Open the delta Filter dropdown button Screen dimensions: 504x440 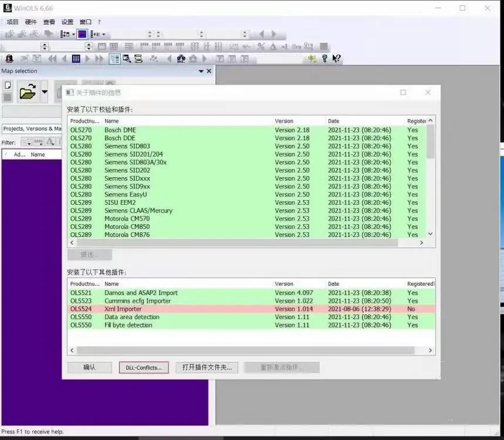pyautogui.click(x=50, y=142)
